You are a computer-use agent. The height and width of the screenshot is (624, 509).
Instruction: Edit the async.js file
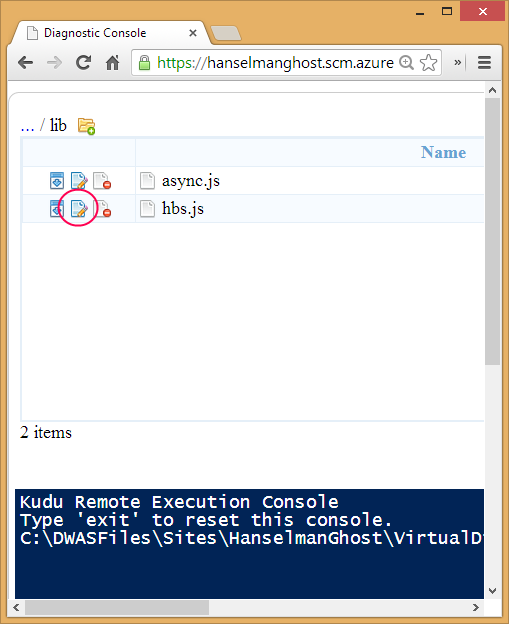pos(79,180)
